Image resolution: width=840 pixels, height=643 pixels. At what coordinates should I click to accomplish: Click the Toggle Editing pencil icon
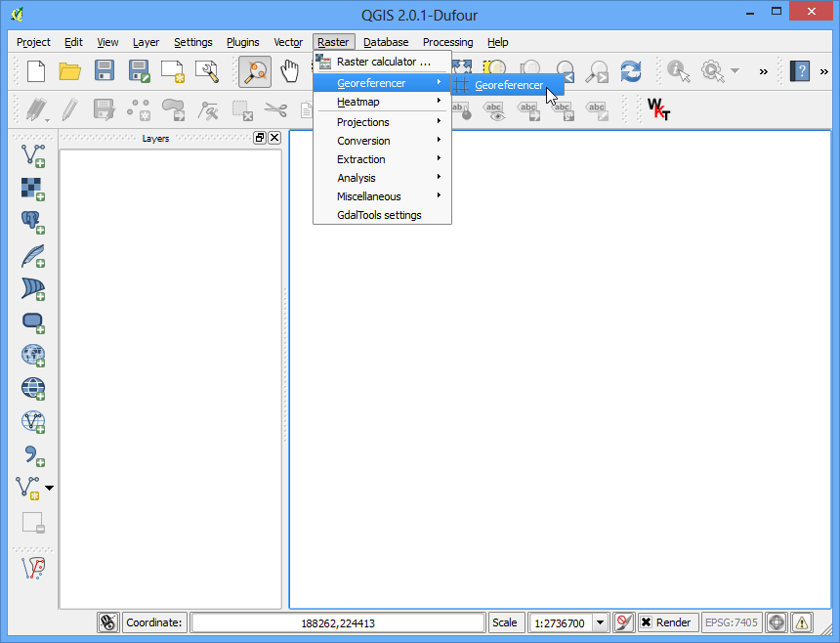pyautogui.click(x=69, y=109)
